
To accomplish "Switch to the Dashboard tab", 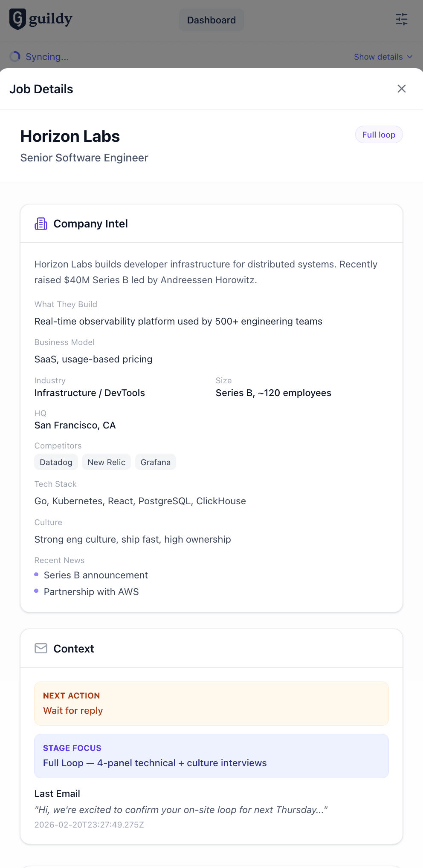I will pos(211,20).
